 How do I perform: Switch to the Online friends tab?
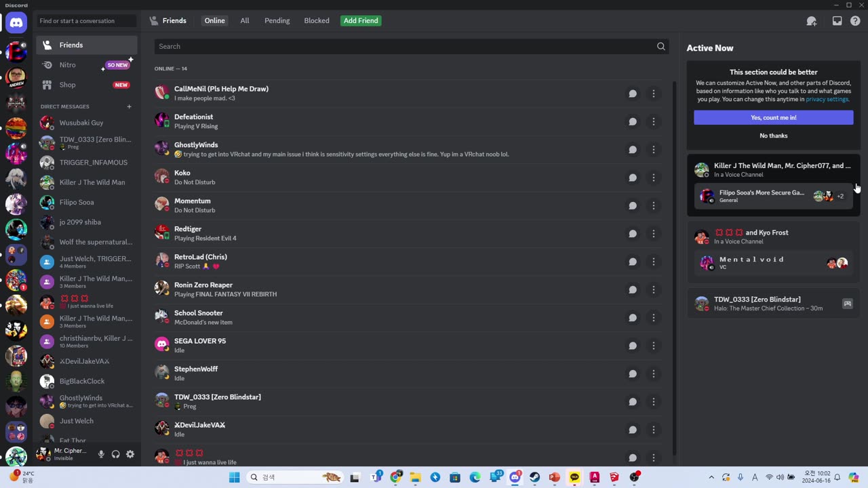[x=214, y=21]
